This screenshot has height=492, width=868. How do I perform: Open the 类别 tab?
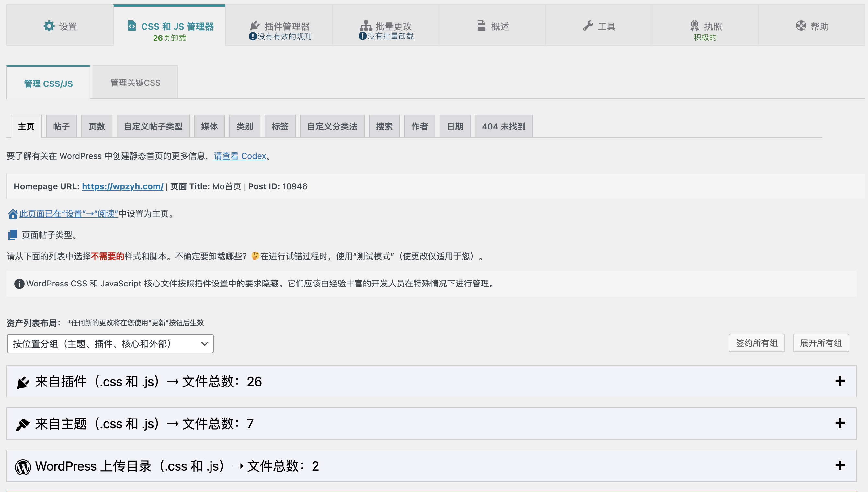click(245, 126)
